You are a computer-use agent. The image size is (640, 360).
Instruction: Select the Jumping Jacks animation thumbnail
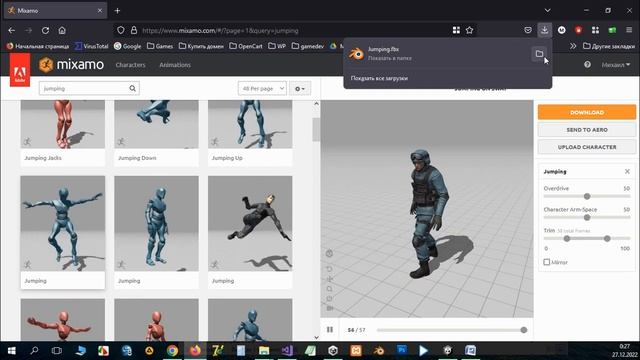coord(62,124)
